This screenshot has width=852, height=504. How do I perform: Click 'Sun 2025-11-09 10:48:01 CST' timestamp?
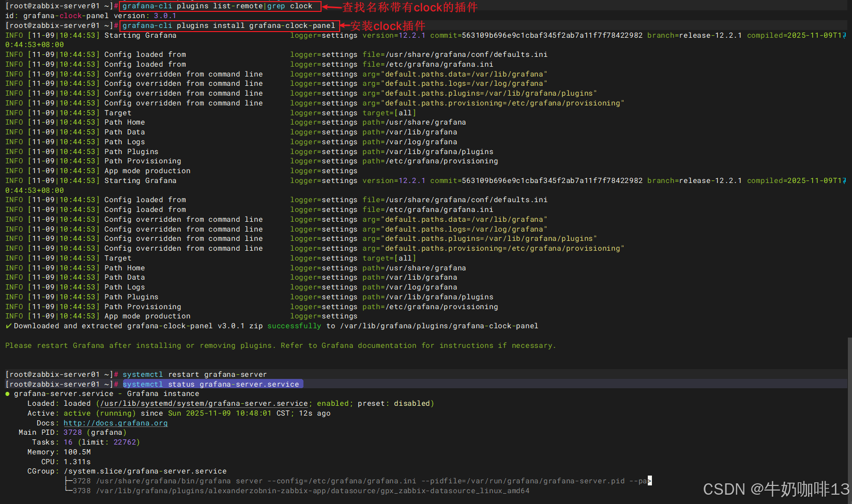click(229, 413)
